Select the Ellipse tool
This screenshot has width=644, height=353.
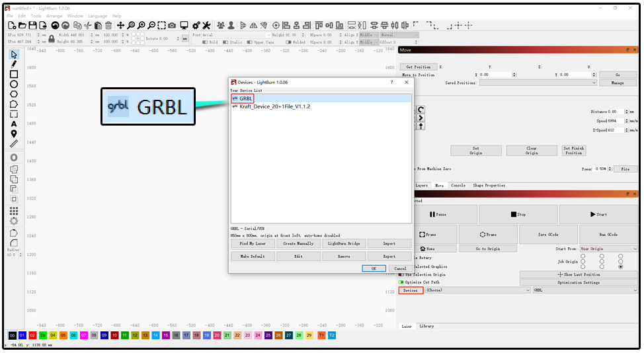[14, 84]
